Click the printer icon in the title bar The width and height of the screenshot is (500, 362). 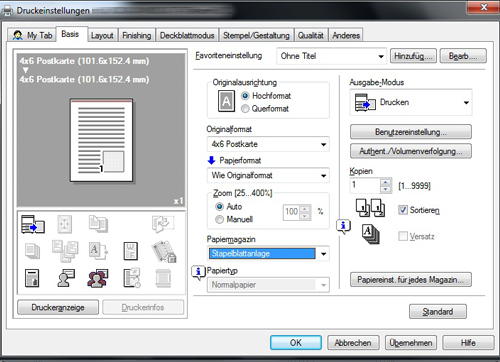tap(7, 11)
